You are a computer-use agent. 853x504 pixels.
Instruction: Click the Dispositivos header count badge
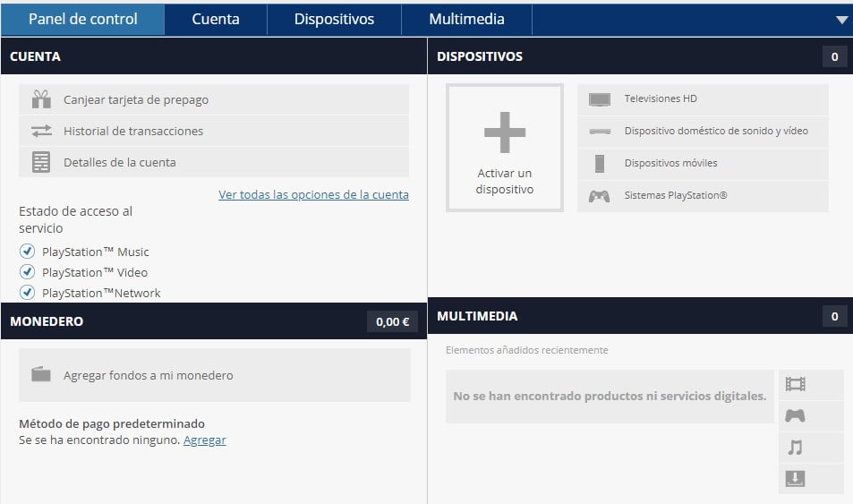pos(834,56)
